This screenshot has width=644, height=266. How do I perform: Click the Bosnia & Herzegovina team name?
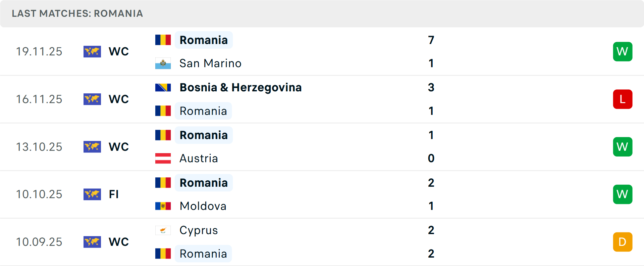[x=240, y=87]
